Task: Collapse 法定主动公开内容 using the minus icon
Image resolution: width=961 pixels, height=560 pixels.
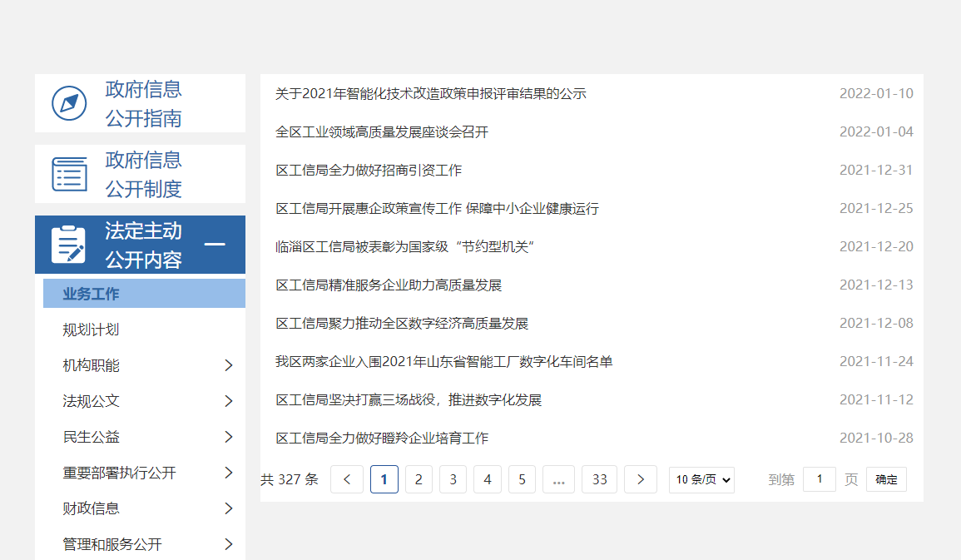Action: (215, 245)
